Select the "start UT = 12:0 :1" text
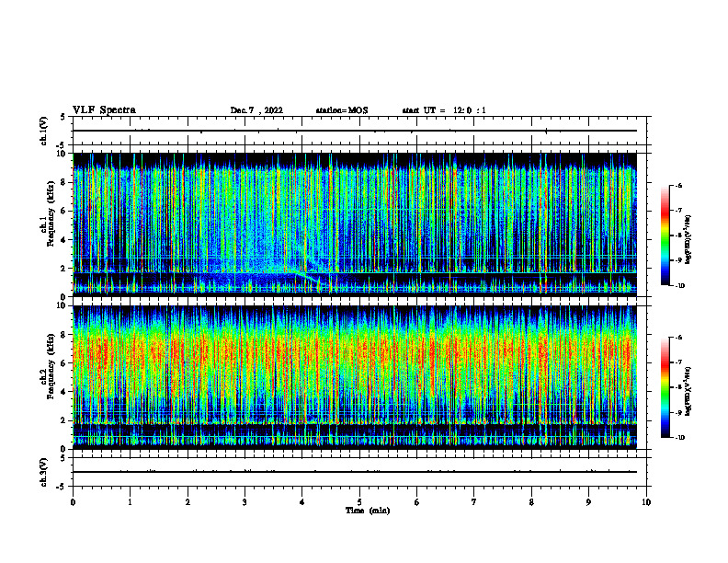 click(x=444, y=110)
